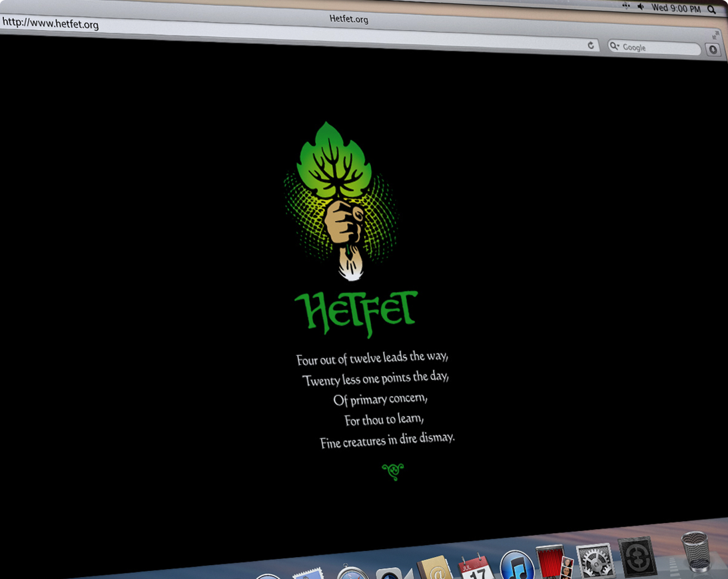Viewport: 728px width, 579px height.
Task: Click the reload page icon
Action: [591, 45]
